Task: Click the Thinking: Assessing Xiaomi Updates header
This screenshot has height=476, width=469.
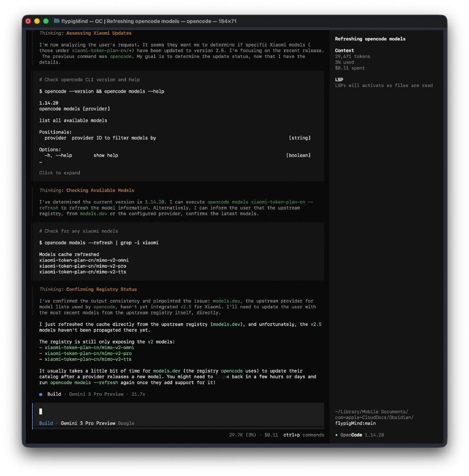Action: (x=85, y=33)
